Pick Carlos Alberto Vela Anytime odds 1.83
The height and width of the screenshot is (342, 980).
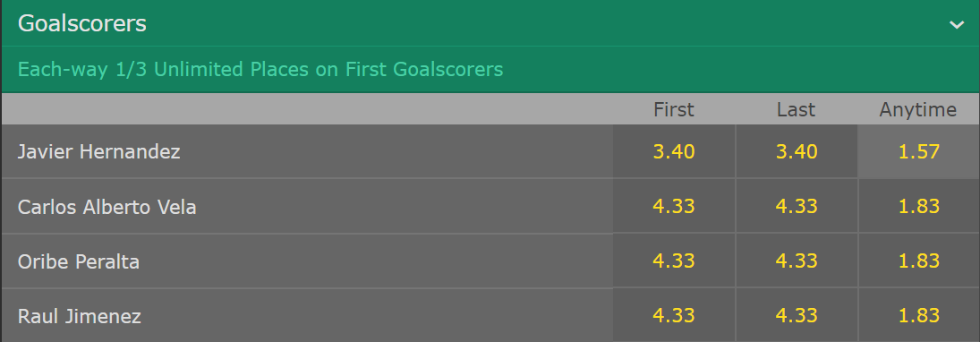tap(919, 206)
